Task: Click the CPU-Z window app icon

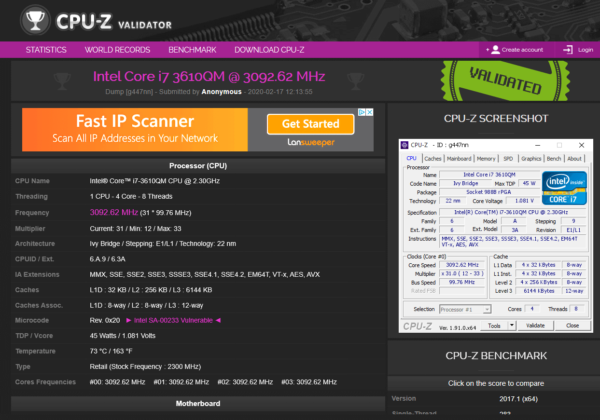Action: [x=404, y=145]
